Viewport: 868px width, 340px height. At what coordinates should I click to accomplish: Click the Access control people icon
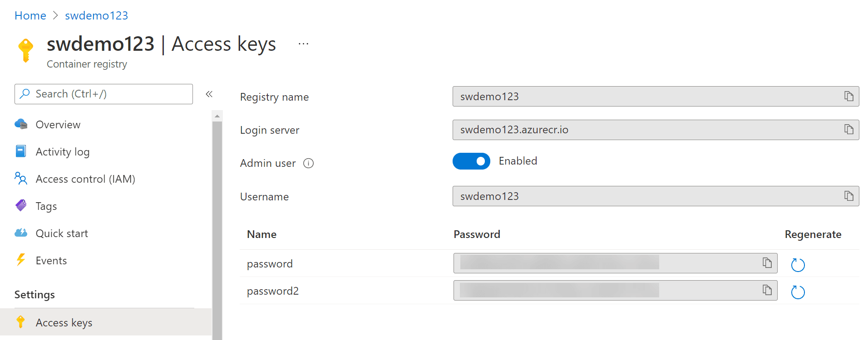pyautogui.click(x=21, y=179)
